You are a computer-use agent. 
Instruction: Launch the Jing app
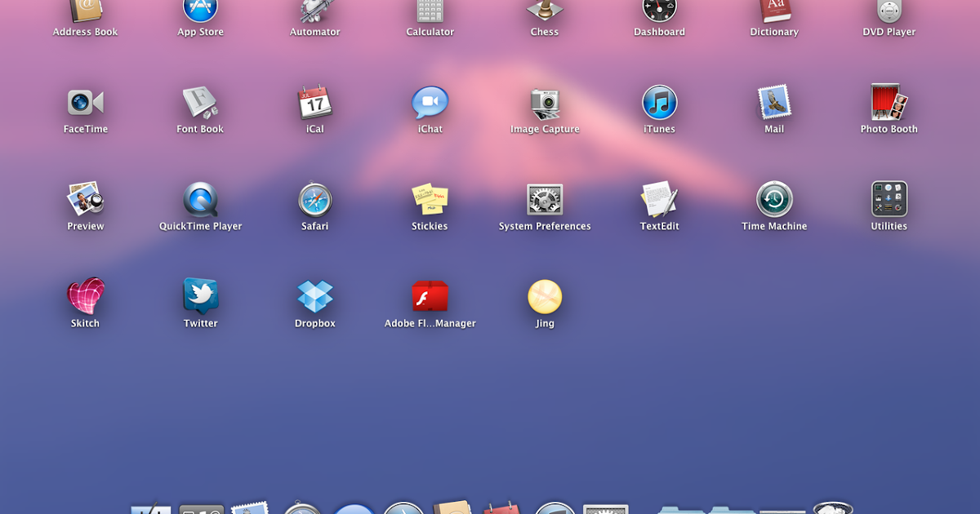(545, 296)
